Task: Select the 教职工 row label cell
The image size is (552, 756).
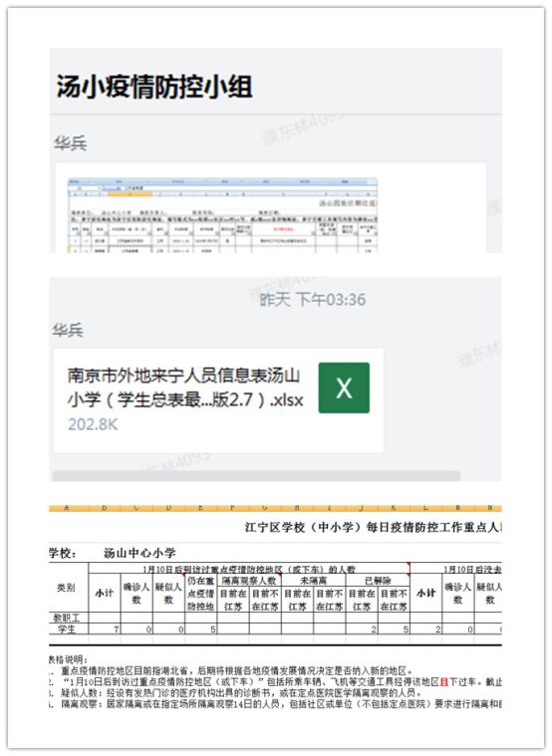Action: (x=67, y=618)
